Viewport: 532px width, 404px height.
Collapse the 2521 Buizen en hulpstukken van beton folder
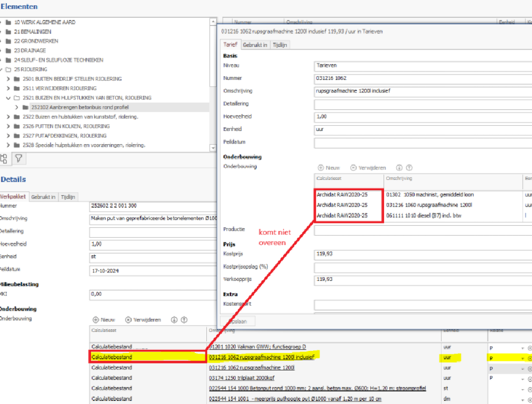8,98
